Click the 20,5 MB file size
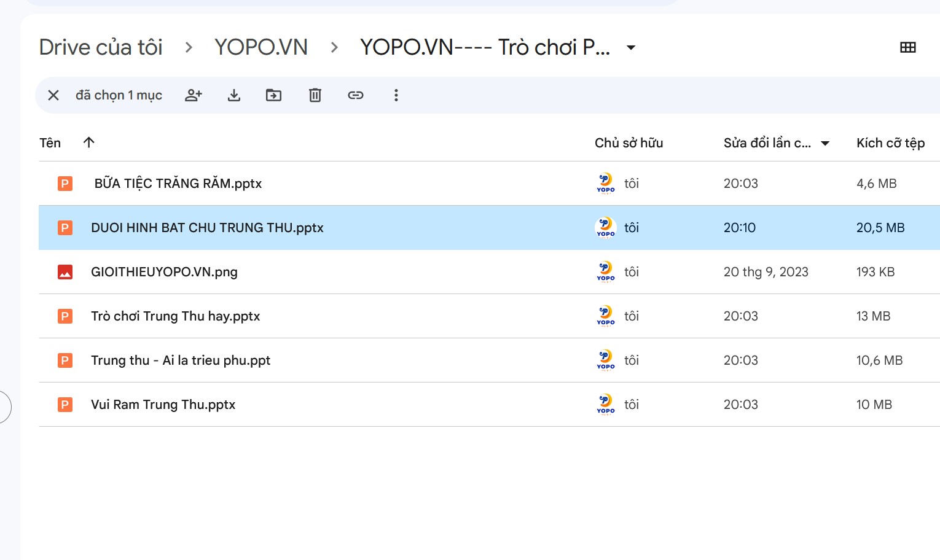940x560 pixels. pyautogui.click(x=880, y=228)
